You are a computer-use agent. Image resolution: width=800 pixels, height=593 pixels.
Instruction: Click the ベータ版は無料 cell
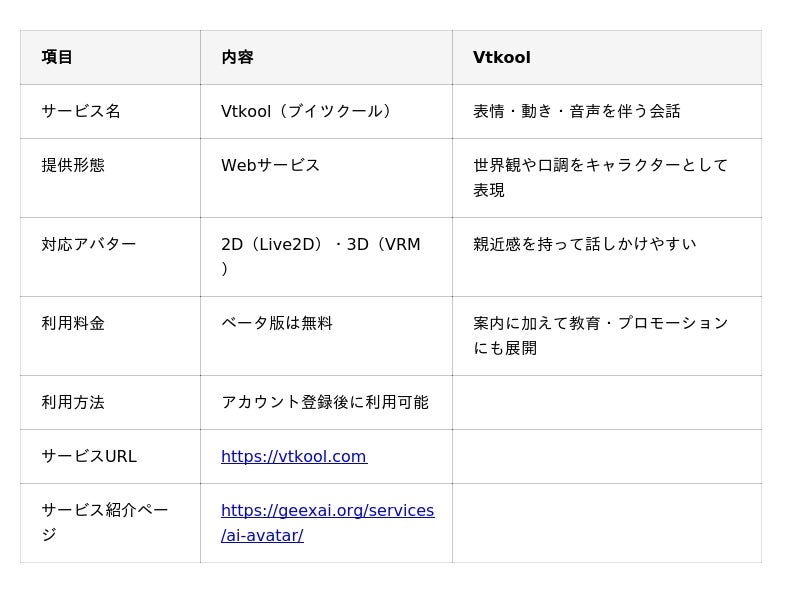(327, 336)
